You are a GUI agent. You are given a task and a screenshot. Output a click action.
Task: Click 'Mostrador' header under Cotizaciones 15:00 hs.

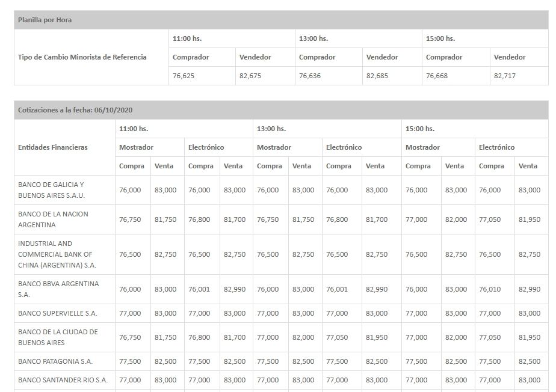pos(422,147)
